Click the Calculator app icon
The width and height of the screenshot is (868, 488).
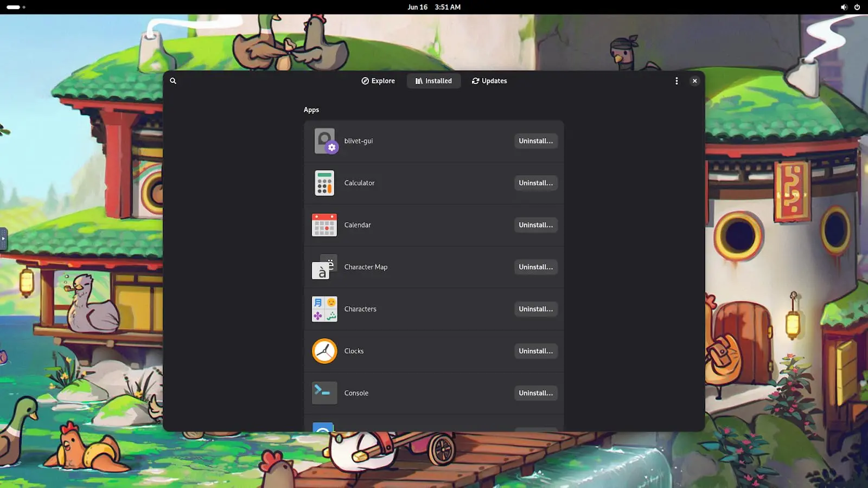tap(324, 183)
